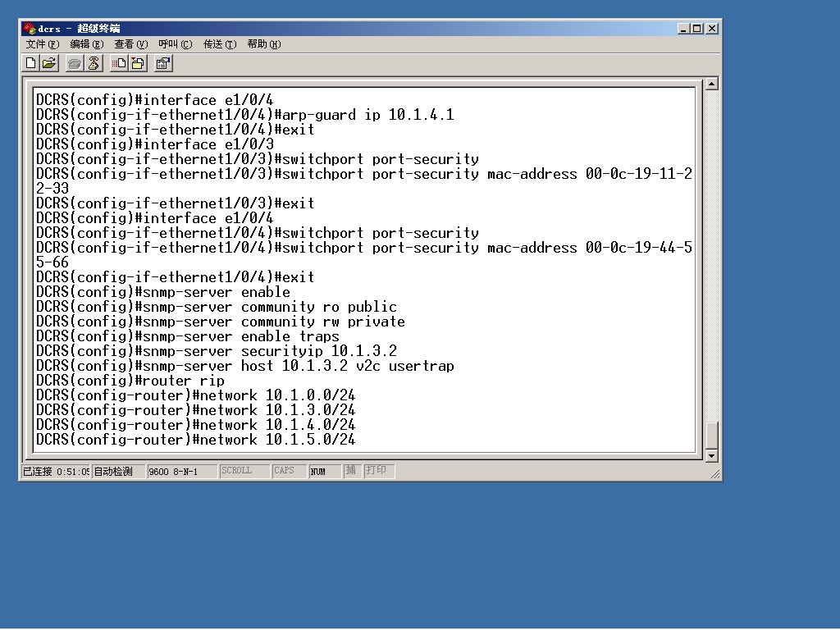Click the Receive file toolbar icon
This screenshot has width=840, height=630.
138,64
